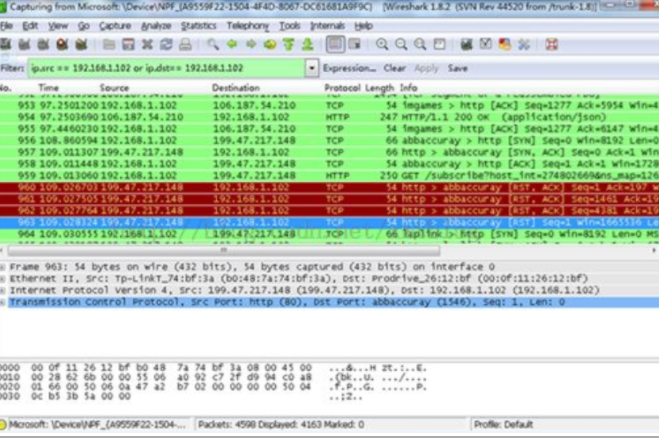This screenshot has width=659, height=438.
Task: Save the current filter
Action: click(457, 68)
